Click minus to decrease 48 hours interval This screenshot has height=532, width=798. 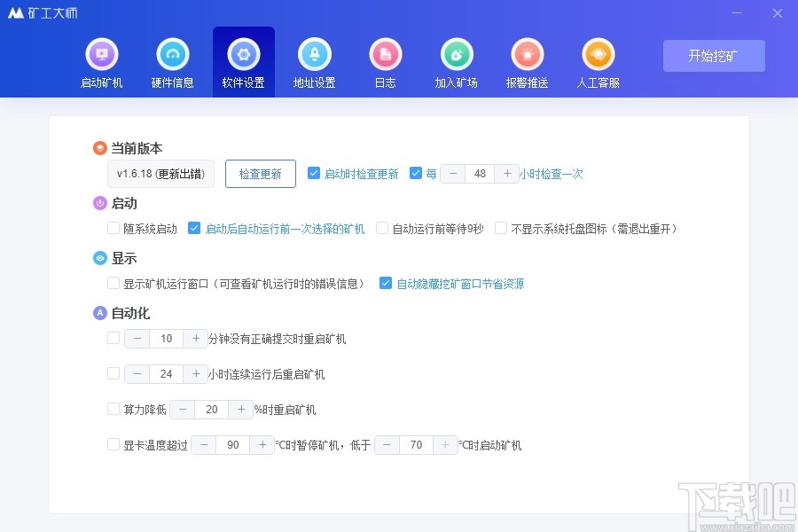click(x=452, y=173)
